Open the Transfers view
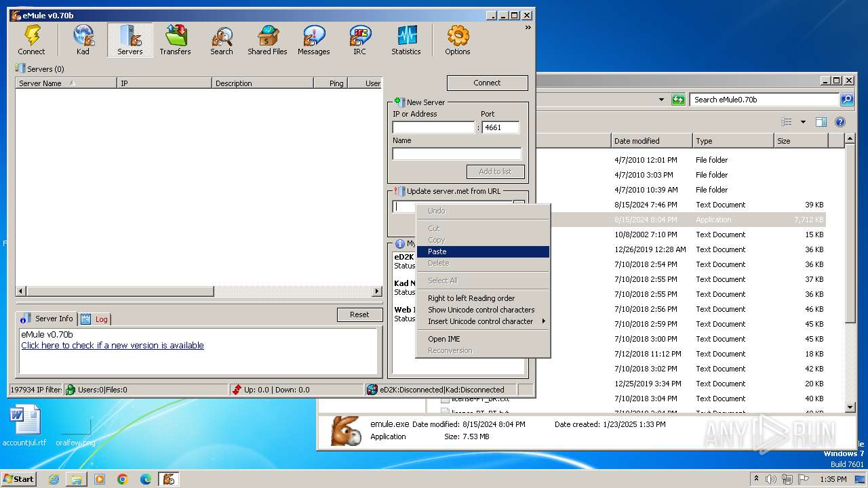The width and height of the screenshot is (868, 488). [175, 40]
